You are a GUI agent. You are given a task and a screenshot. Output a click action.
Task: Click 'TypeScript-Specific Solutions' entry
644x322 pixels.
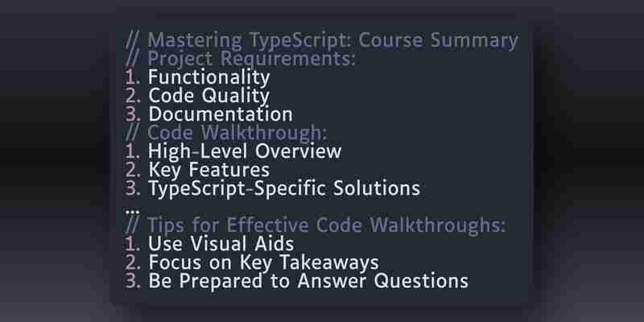click(x=284, y=189)
